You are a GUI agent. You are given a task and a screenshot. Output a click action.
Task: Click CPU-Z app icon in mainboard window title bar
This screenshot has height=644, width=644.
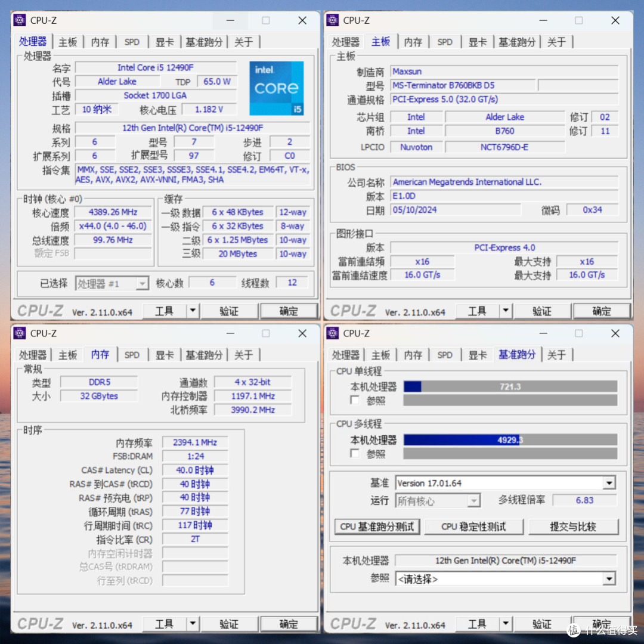pos(333,20)
